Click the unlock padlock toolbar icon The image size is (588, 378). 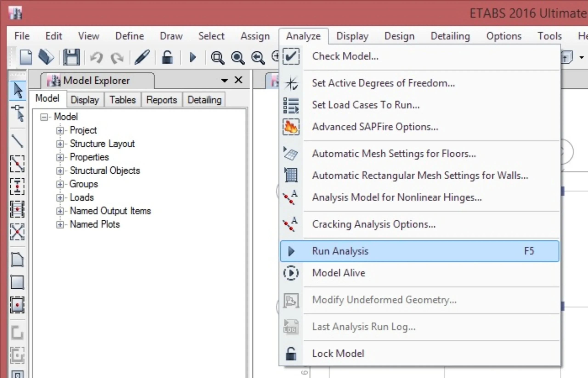point(167,57)
